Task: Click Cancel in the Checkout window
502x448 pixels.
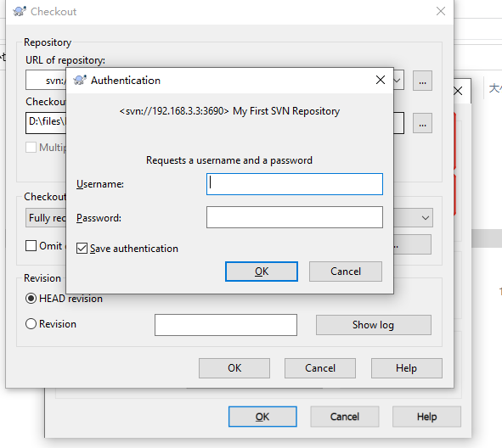Action: (x=320, y=368)
